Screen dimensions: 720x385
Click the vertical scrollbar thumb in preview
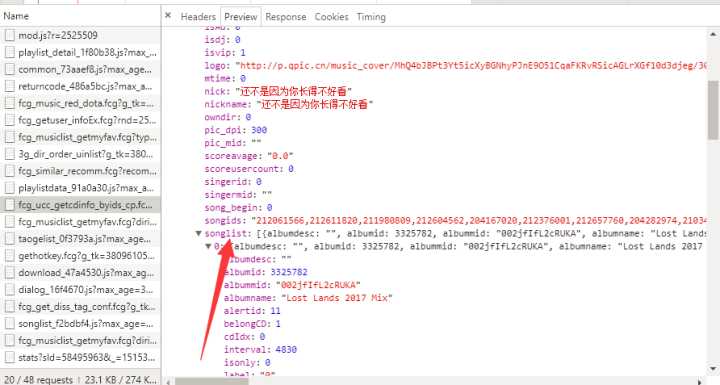[x=713, y=110]
